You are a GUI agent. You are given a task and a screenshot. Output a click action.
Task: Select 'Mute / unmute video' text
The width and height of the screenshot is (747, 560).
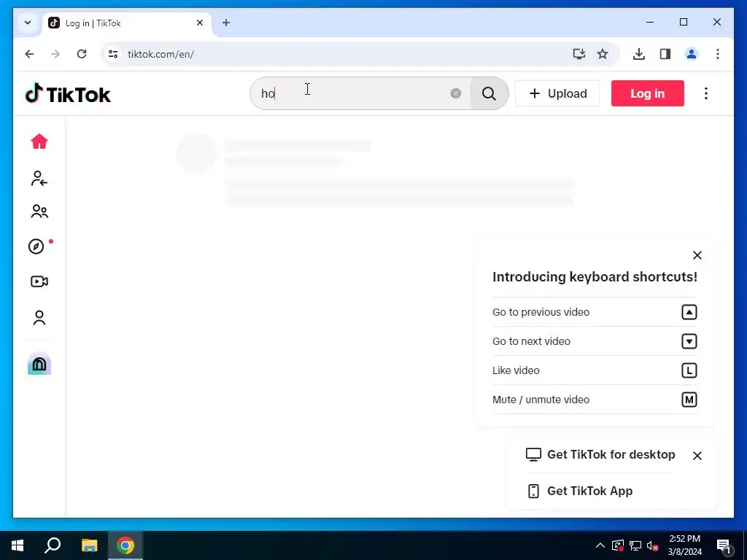click(x=541, y=400)
